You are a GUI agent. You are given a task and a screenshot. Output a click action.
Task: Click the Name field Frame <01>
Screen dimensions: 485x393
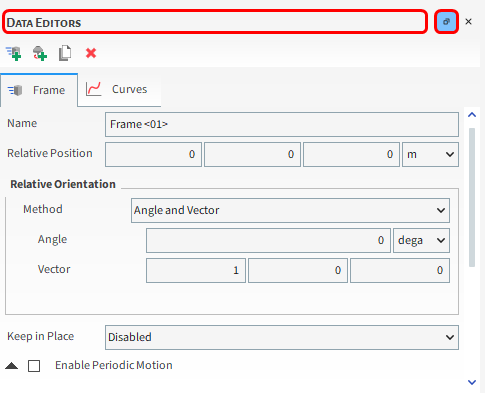(282, 124)
